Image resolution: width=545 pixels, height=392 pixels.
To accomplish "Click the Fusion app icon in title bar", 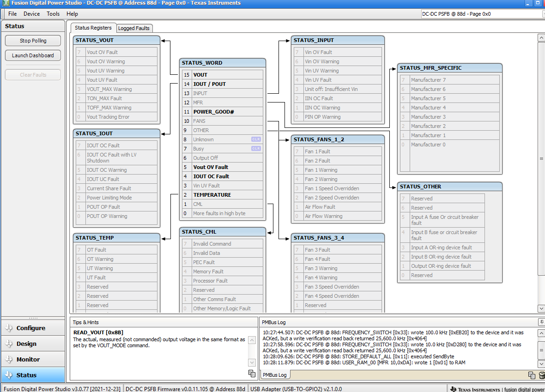I will 5,3.
